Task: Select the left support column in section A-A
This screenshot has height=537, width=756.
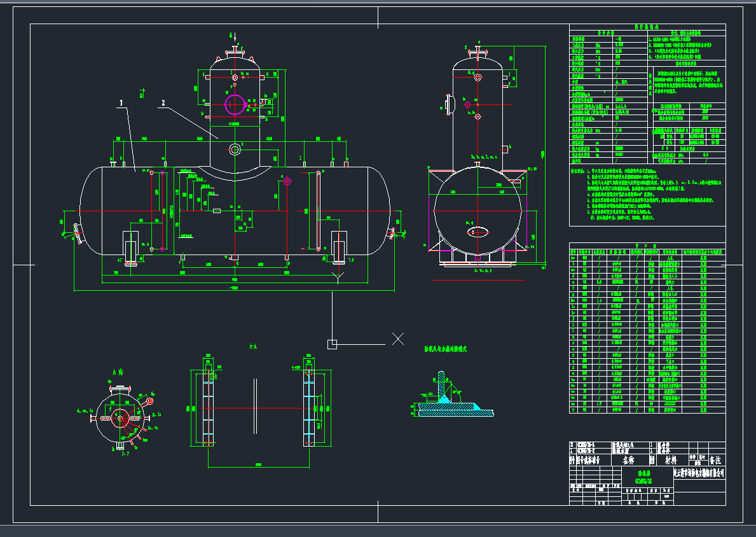Action: (208, 408)
